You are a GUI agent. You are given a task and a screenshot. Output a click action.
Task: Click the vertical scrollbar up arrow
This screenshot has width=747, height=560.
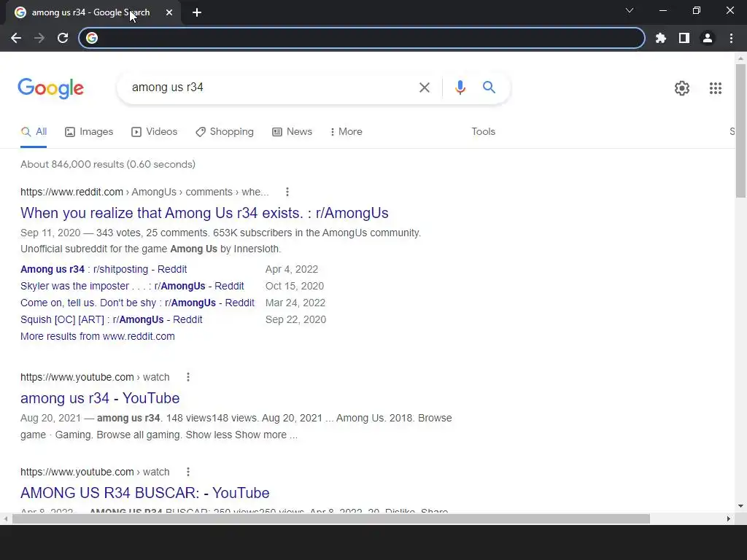[740, 58]
